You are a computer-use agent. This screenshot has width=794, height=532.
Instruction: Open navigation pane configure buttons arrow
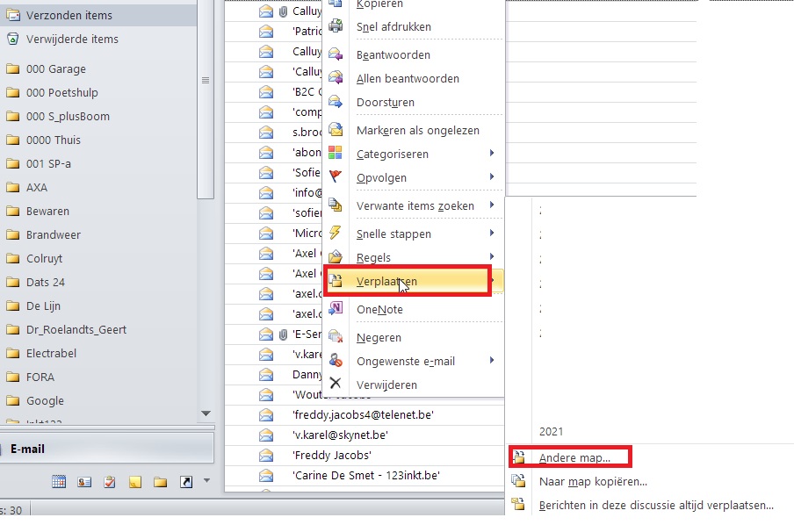[207, 480]
